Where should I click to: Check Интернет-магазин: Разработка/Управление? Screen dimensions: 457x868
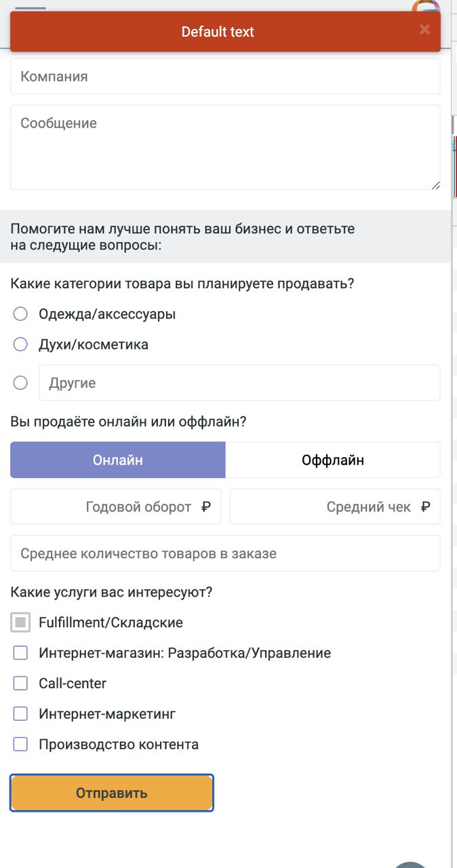pos(20,653)
